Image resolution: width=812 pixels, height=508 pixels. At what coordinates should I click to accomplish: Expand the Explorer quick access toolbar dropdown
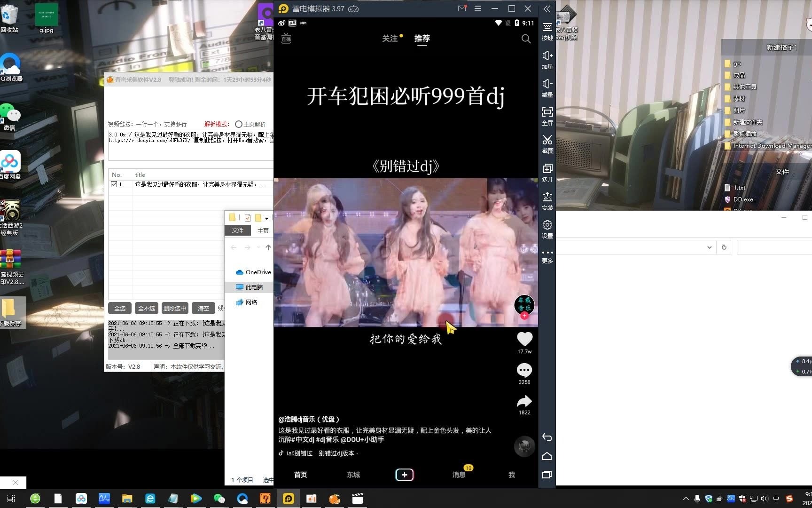[266, 218]
